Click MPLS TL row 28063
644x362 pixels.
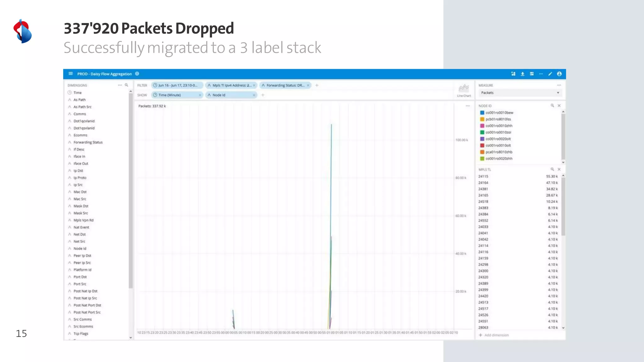point(518,327)
